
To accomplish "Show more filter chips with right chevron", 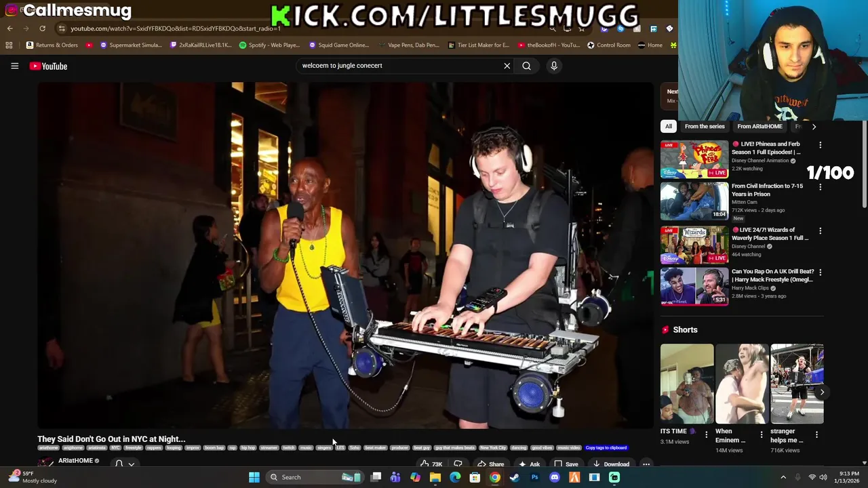I will coord(814,126).
